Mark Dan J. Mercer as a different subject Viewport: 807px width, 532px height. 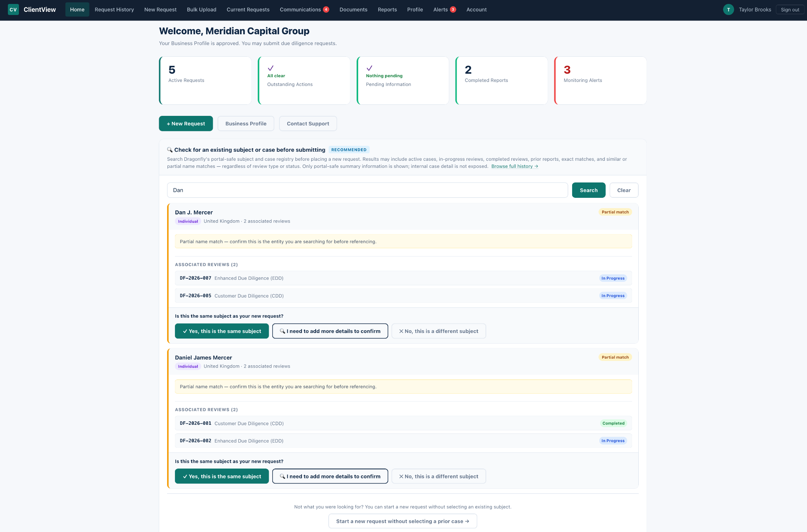[439, 331]
